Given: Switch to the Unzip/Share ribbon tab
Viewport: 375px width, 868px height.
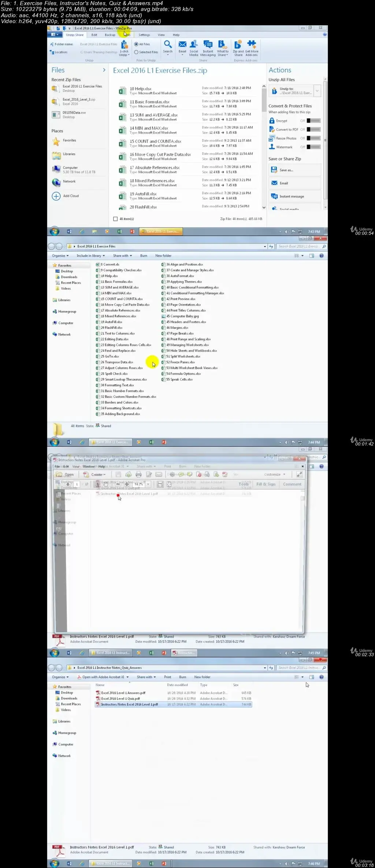Looking at the screenshot, I should [75, 35].
